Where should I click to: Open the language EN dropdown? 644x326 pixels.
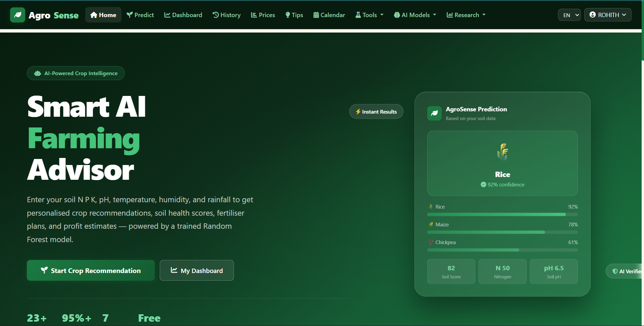pyautogui.click(x=569, y=15)
